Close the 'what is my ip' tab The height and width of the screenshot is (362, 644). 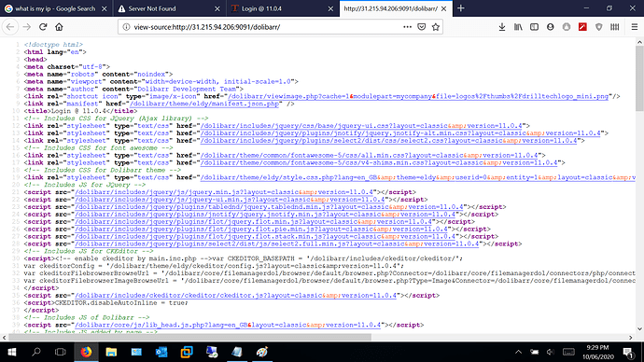(105, 8)
